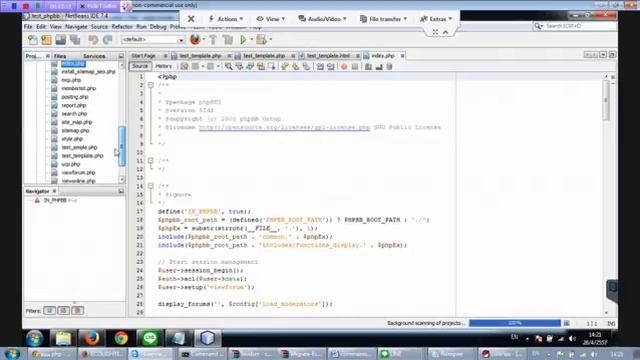640x360 pixels.
Task: Open TeamViewer View dropdown
Action: coord(271,19)
